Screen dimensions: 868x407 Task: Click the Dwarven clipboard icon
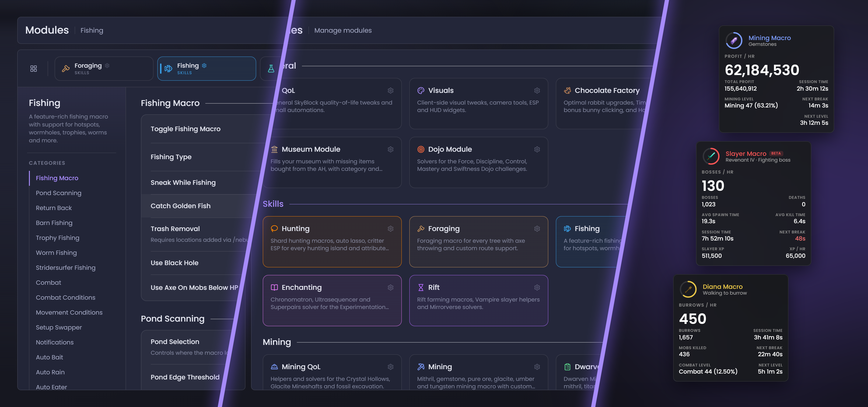point(567,367)
